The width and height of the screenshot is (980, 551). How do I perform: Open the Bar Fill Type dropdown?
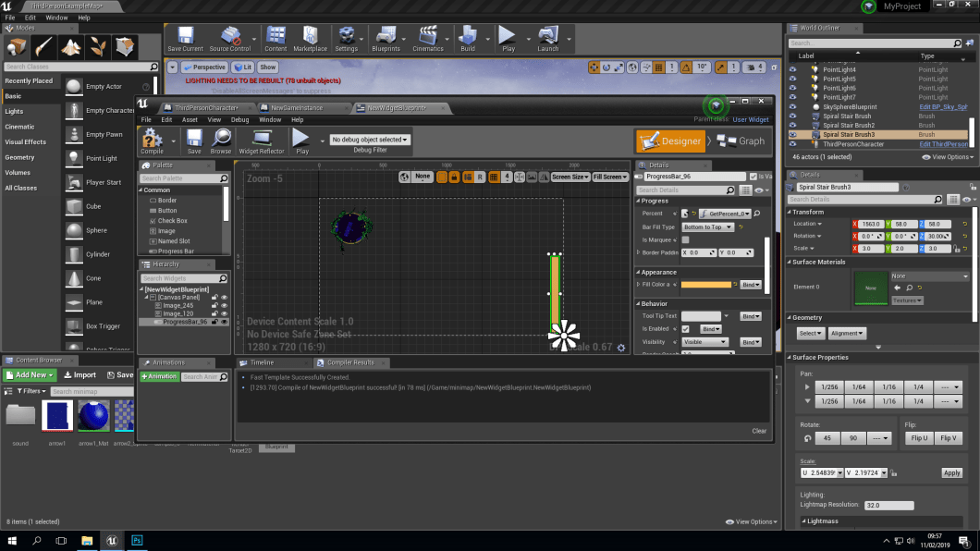click(707, 227)
